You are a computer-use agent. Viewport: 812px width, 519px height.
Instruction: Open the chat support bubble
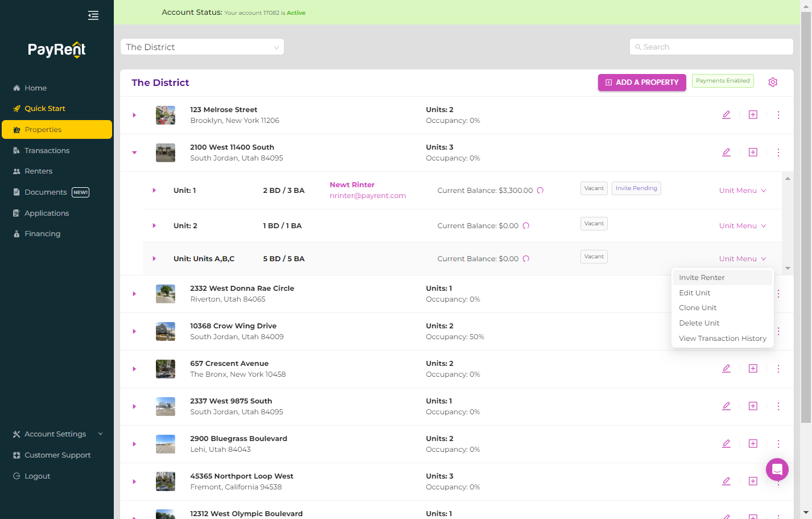coord(777,469)
